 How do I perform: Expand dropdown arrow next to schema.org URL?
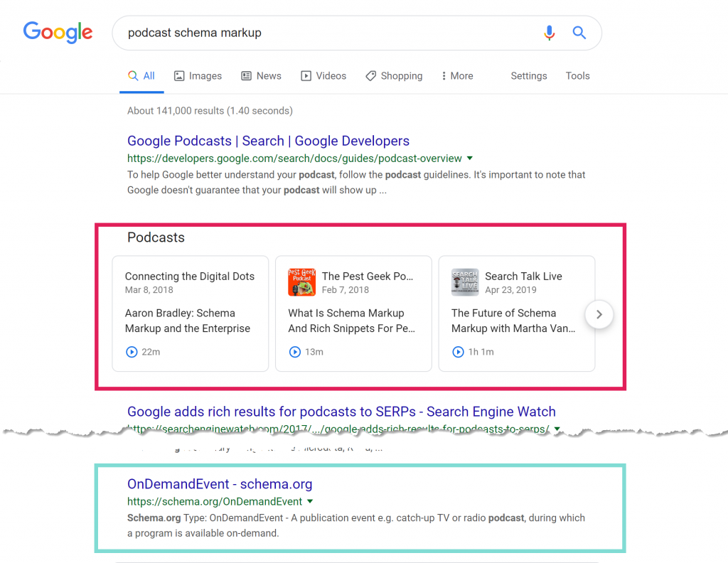pyautogui.click(x=310, y=501)
